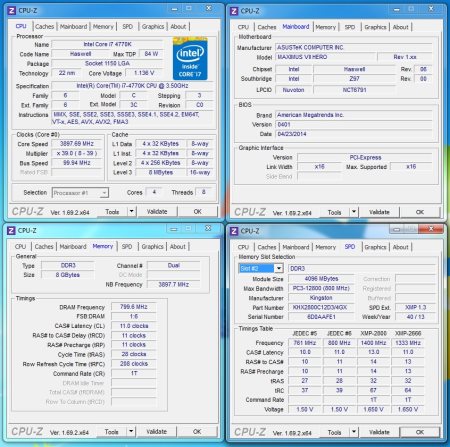Click the BIOS Date value 04/23/2014
Screen dimensions: 450x447
(354, 134)
